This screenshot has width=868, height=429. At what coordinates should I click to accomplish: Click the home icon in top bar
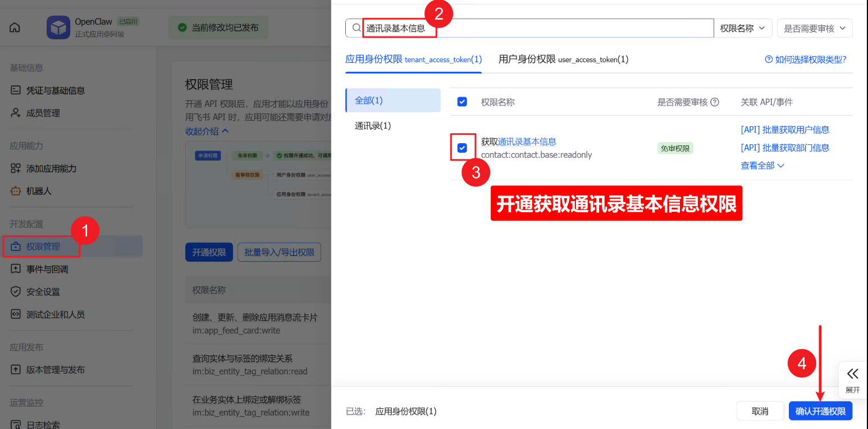[x=15, y=28]
